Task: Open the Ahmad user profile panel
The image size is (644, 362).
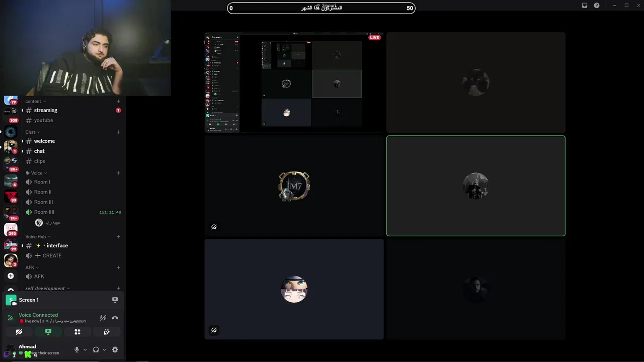Action: (38, 349)
